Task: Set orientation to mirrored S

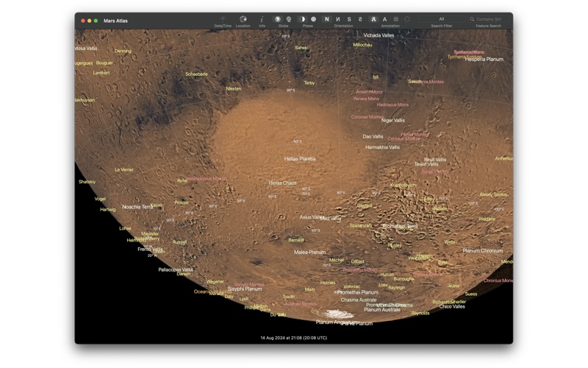Action: coord(360,19)
